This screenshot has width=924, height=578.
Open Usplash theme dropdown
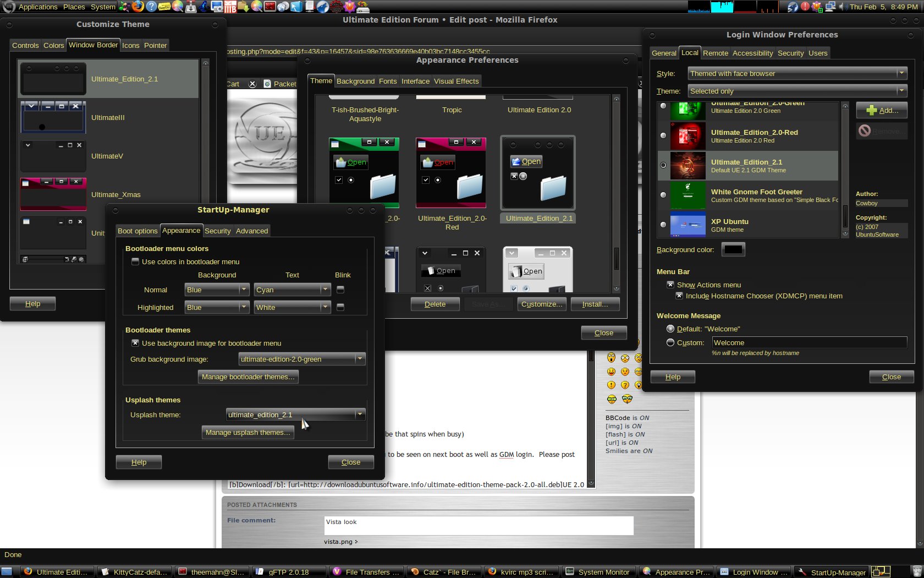click(295, 415)
